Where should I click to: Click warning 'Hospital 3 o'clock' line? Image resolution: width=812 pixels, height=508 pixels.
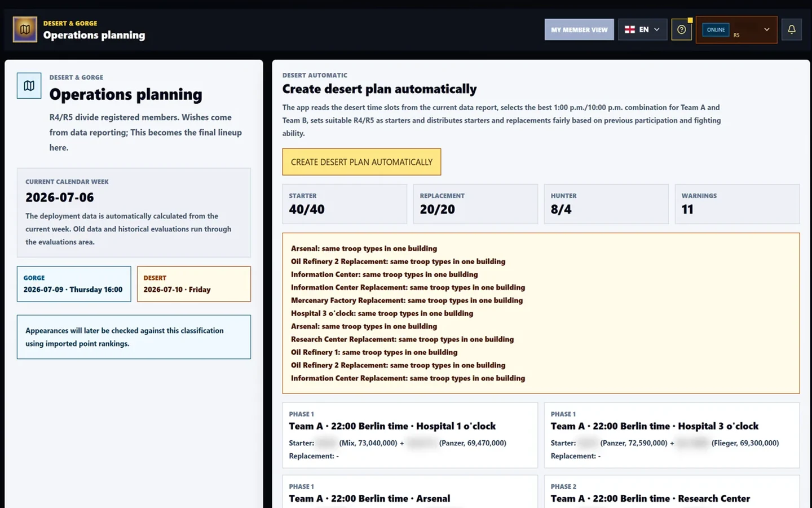tap(382, 313)
